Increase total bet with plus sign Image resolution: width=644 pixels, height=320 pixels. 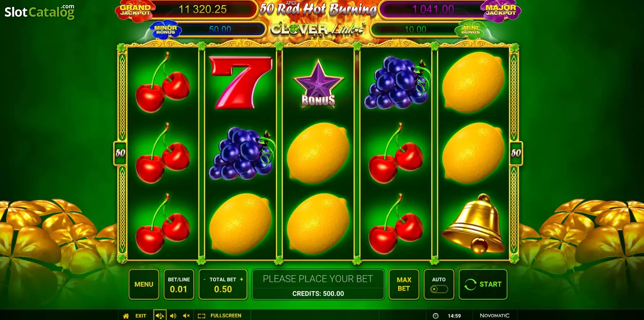tap(241, 279)
